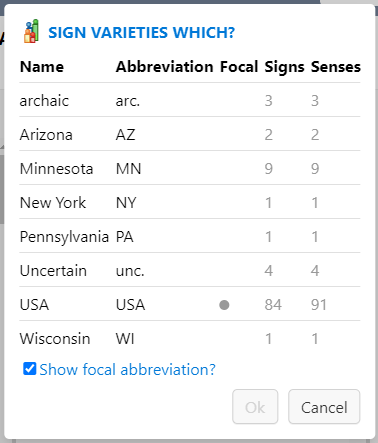This screenshot has height=443, width=378.
Task: Click the USA focal dot indicator
Action: pyautogui.click(x=224, y=305)
